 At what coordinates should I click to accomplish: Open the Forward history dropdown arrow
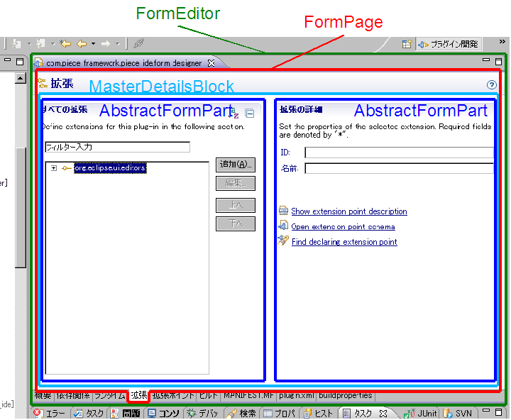click(x=118, y=44)
